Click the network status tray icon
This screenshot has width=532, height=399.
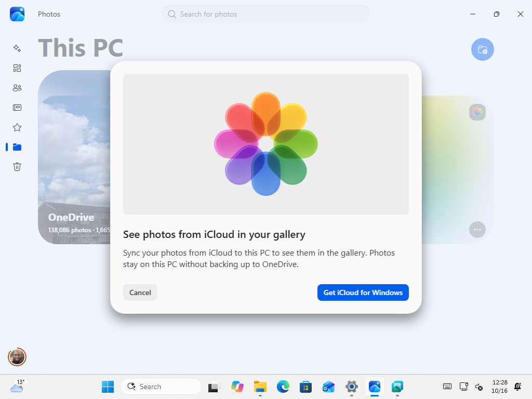(463, 387)
